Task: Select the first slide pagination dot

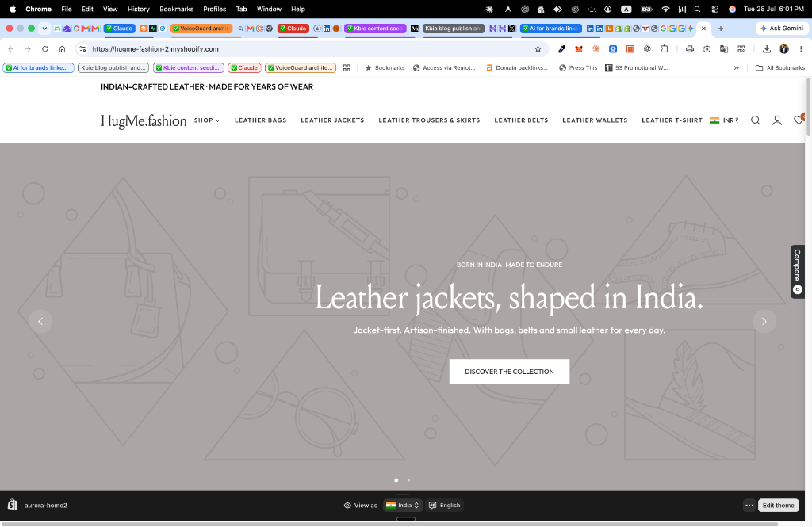Action: (x=396, y=480)
